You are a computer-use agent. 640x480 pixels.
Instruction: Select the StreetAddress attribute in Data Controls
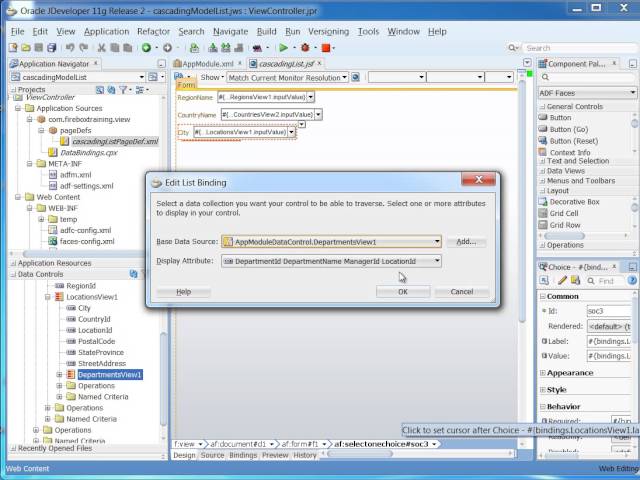102,363
